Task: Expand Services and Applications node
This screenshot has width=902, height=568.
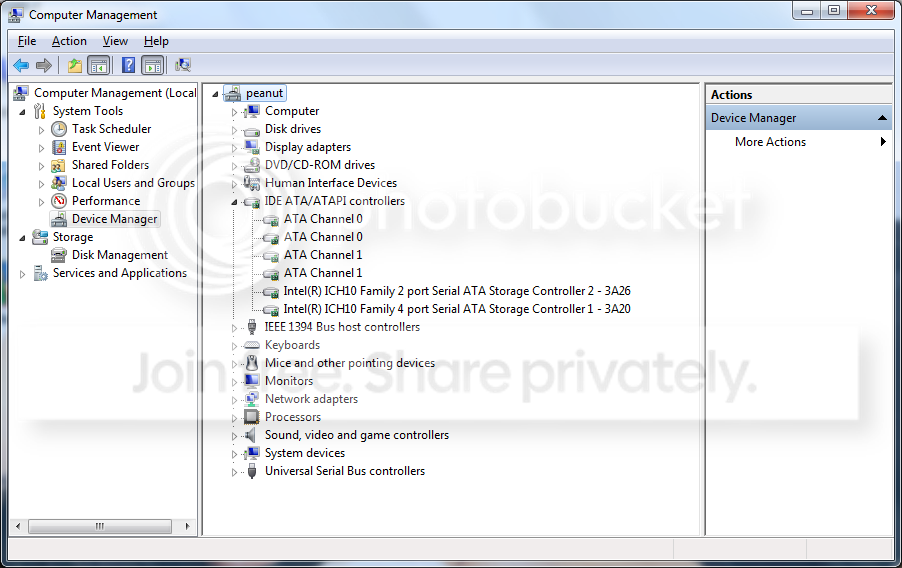Action: (22, 274)
